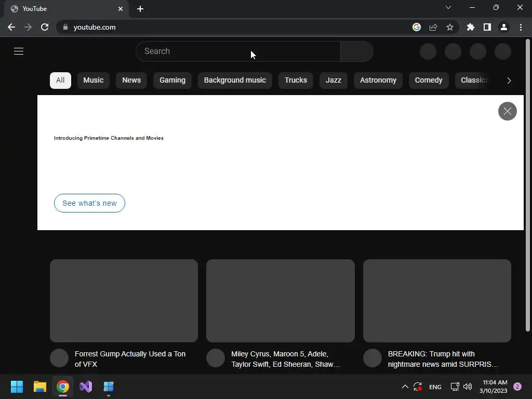The image size is (532, 399).
Task: Click the Forrest Gump Actually Used title
Action: 130,359
